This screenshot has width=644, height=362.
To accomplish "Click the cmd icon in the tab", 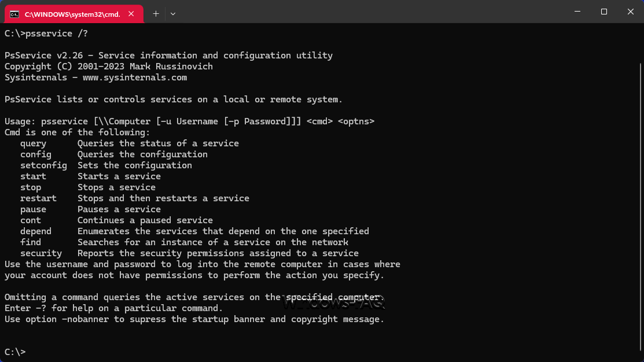I will click(x=14, y=14).
